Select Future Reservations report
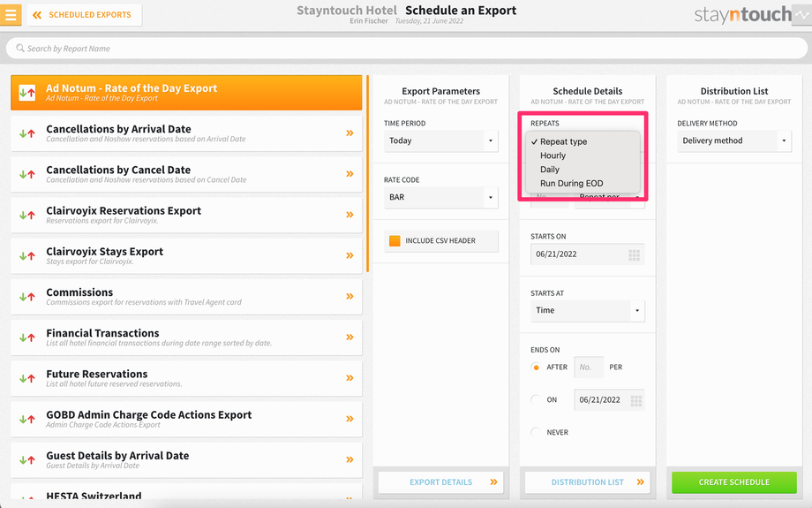 point(186,379)
